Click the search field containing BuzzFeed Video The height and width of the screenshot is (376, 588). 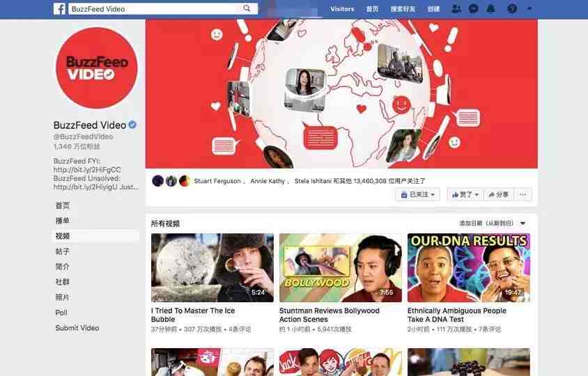click(163, 8)
